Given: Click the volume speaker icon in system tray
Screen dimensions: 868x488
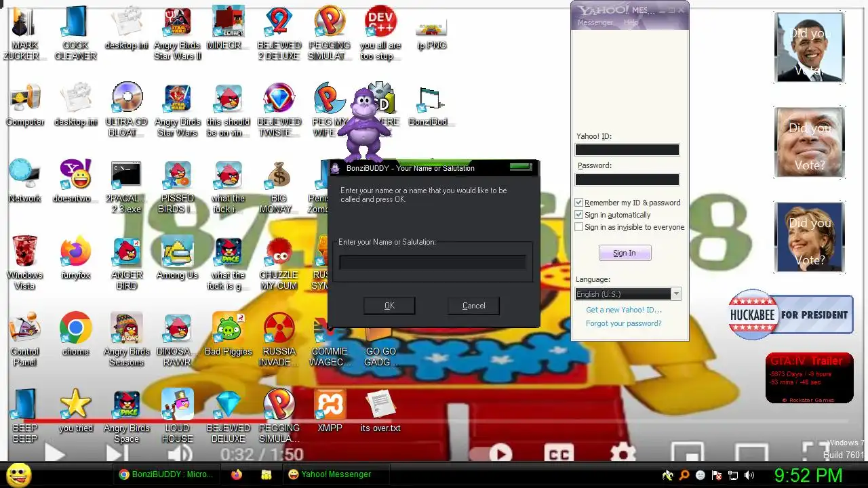Looking at the screenshot, I should pyautogui.click(x=749, y=475).
